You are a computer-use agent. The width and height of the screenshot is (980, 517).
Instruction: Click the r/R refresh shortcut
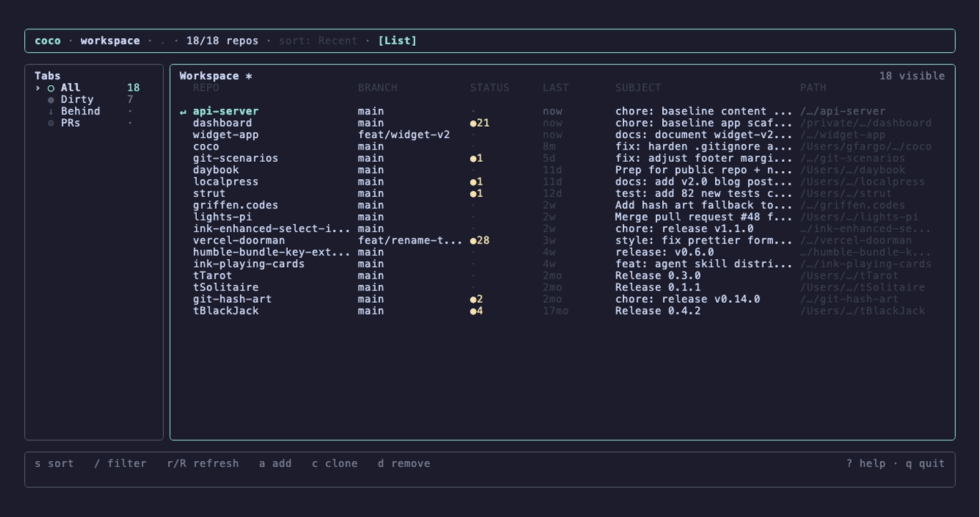(203, 463)
